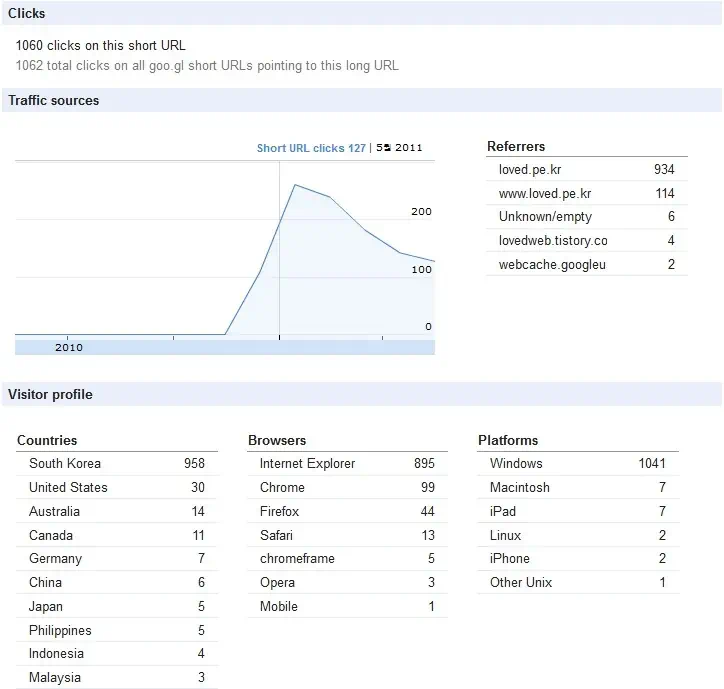Screen dimensions: 724x689
Task: Select the iPhone platform row
Action: [579, 559]
